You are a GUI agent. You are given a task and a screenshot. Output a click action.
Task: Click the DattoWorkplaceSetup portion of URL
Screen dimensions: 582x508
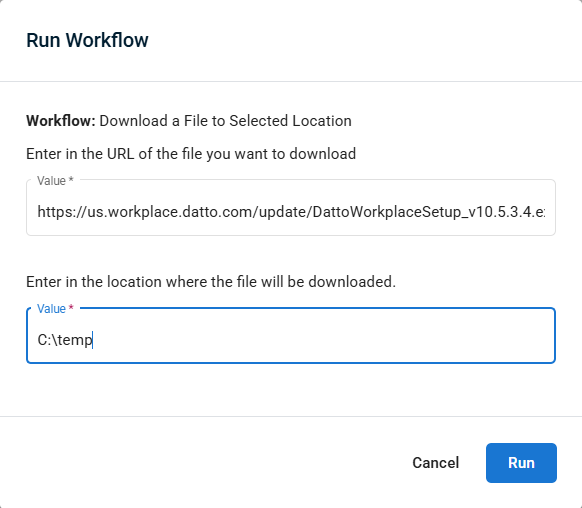[x=385, y=212]
